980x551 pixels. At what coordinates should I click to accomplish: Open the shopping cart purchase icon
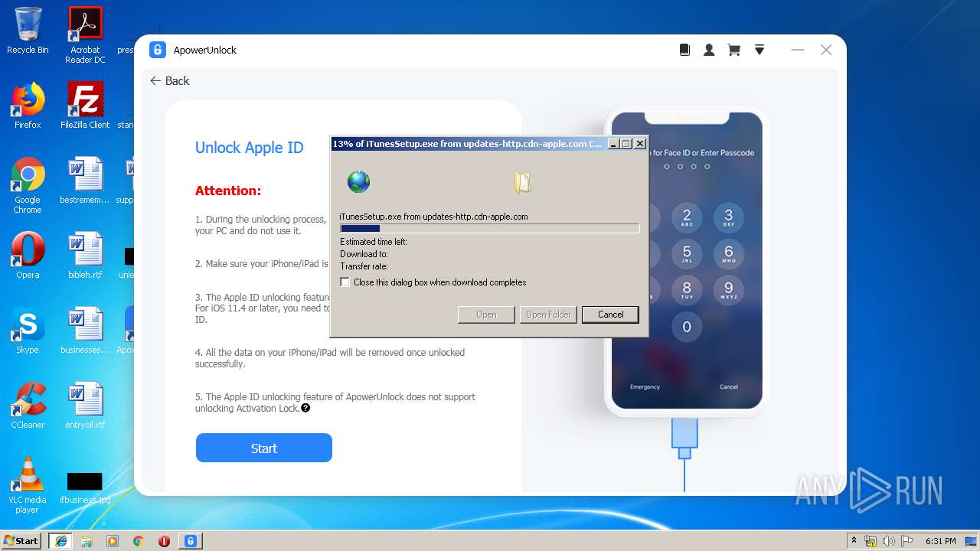tap(733, 50)
